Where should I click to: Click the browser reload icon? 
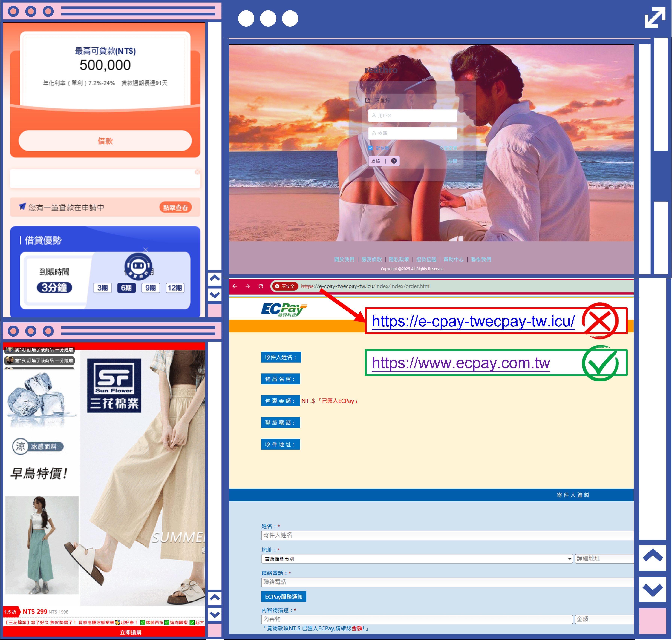tap(261, 286)
